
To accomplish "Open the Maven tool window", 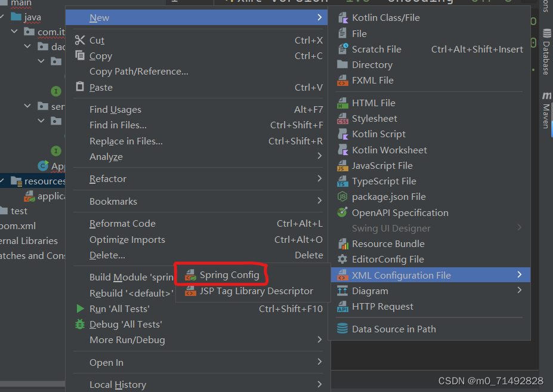I will [546, 112].
